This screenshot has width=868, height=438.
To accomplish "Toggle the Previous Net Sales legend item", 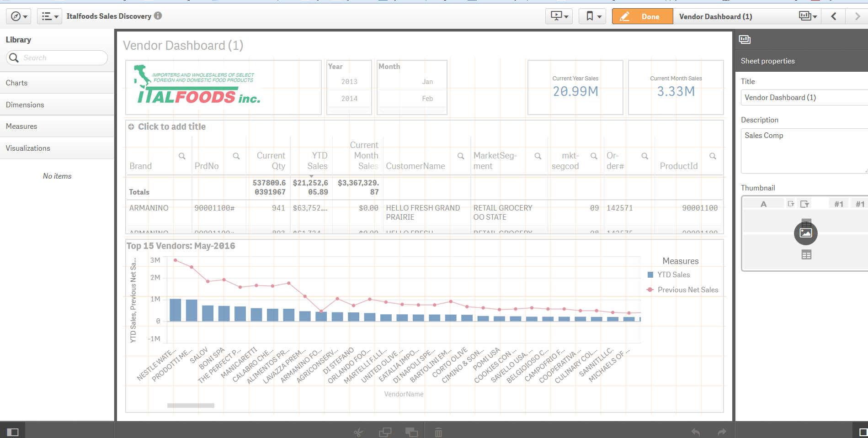I will pyautogui.click(x=683, y=290).
